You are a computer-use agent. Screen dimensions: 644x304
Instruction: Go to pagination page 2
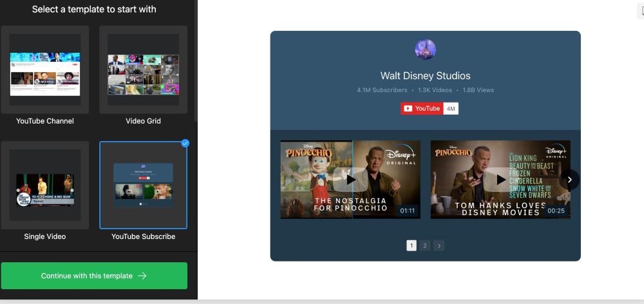click(424, 245)
